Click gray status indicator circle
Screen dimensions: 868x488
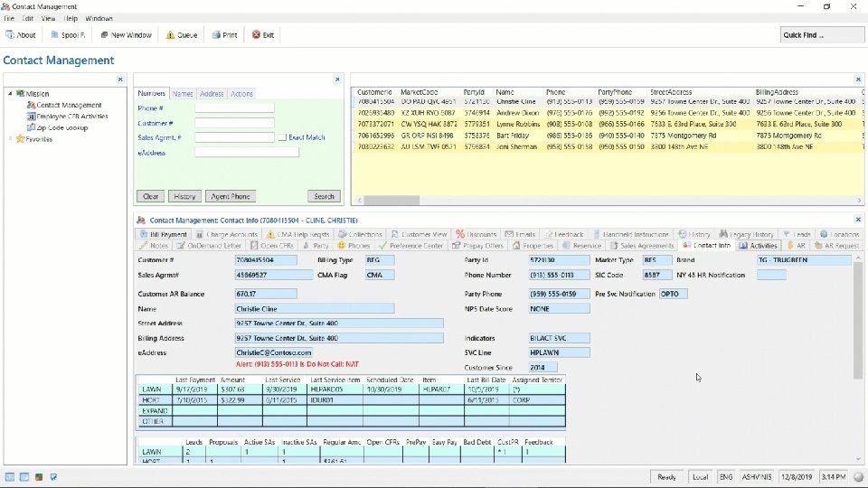[x=858, y=476]
